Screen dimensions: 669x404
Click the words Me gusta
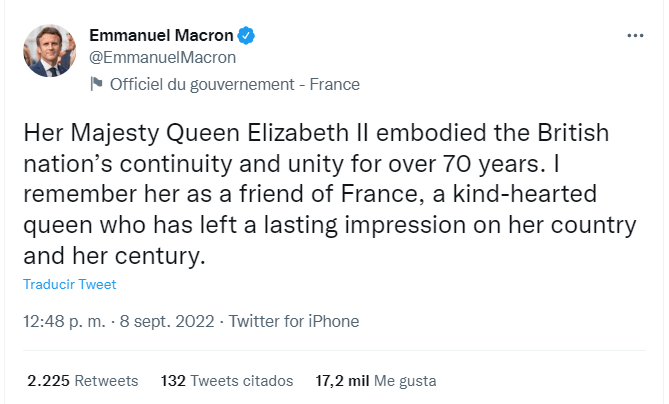(405, 381)
